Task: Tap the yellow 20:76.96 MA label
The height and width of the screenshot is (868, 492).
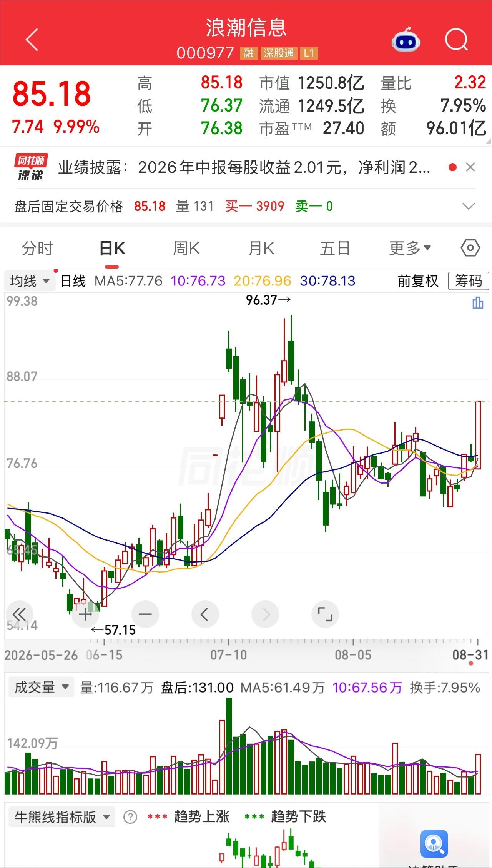Action: click(x=263, y=281)
